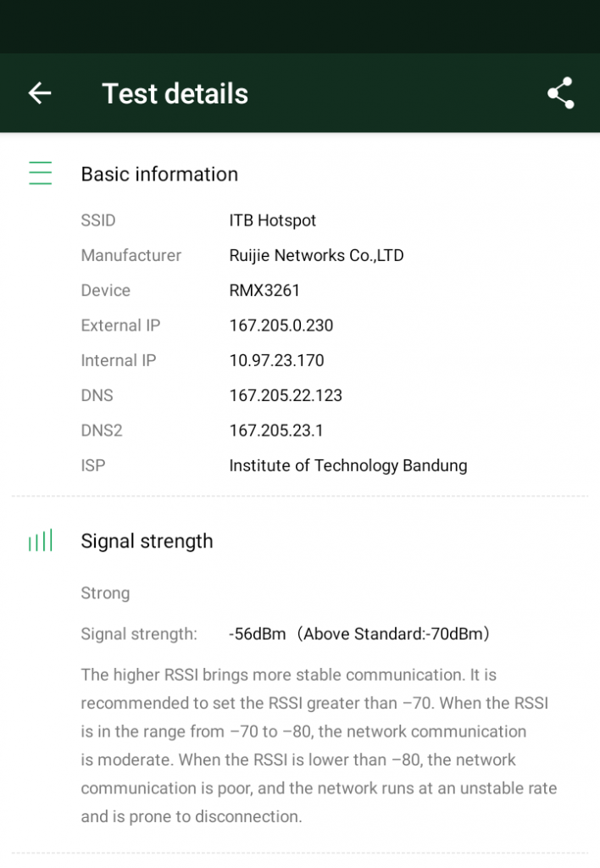
Task: Select the Test details title
Action: (175, 93)
